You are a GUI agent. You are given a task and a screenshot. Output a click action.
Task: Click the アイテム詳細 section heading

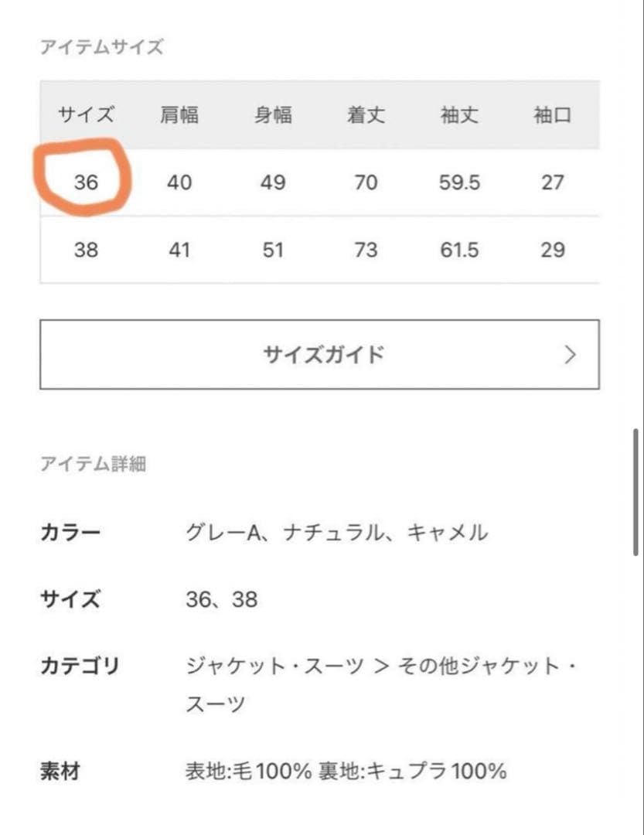[x=93, y=465]
